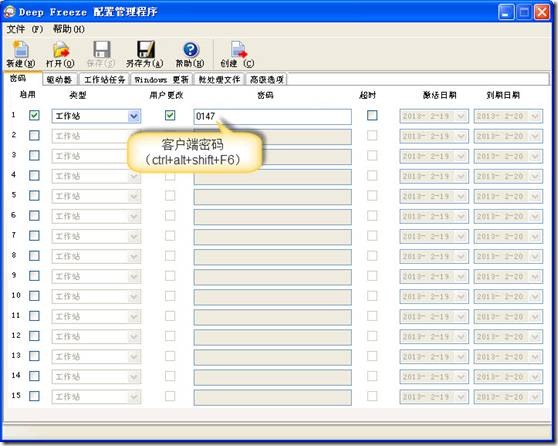This screenshot has height=446, width=558.
Task: Switch to the 批处理文件 tab
Action: click(x=219, y=79)
